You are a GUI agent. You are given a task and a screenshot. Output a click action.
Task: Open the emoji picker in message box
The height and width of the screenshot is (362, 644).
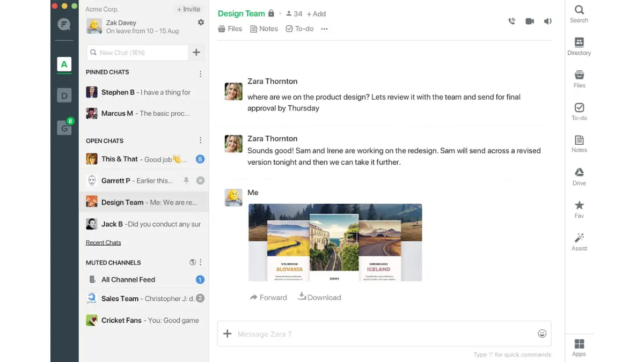click(542, 334)
